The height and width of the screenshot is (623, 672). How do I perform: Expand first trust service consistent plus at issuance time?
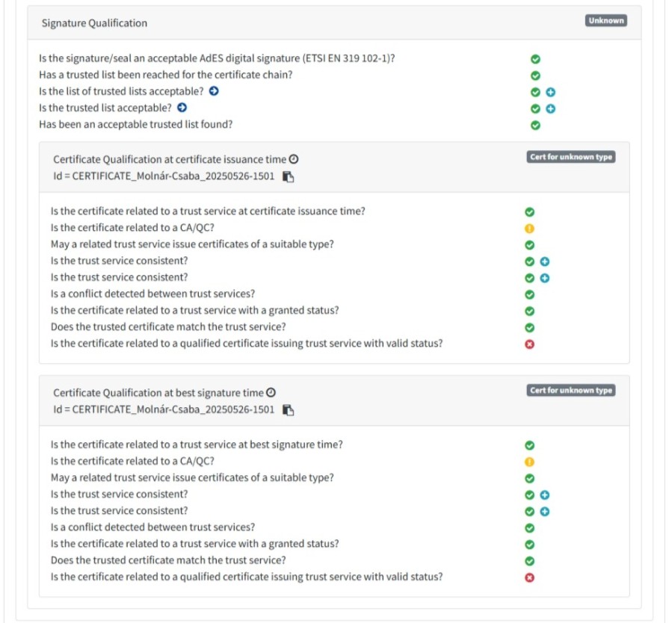pyautogui.click(x=545, y=261)
